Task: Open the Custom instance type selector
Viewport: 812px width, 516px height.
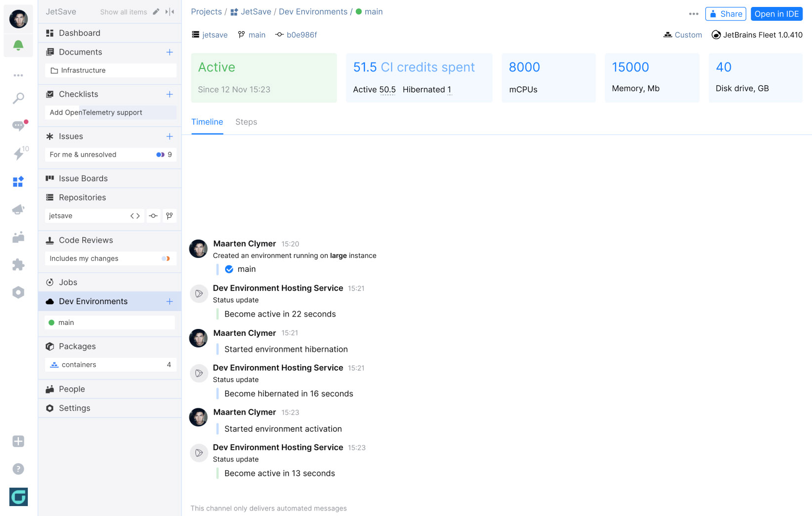Action: coord(683,35)
